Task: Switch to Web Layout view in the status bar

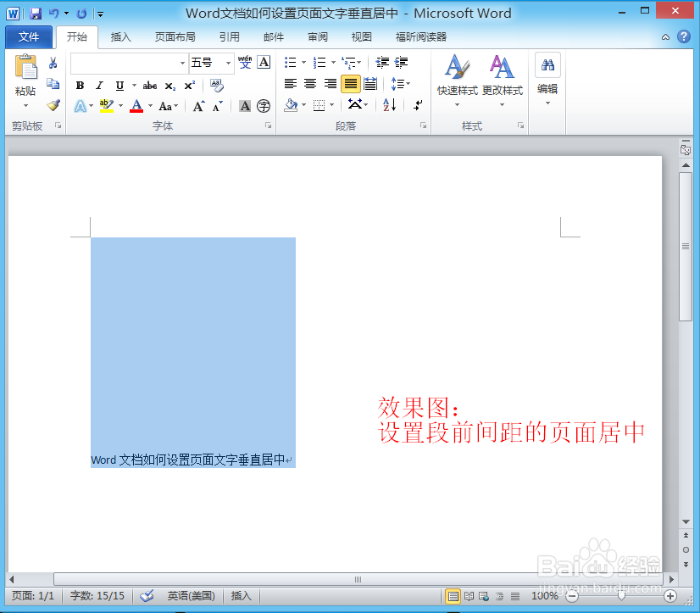Action: (x=481, y=596)
